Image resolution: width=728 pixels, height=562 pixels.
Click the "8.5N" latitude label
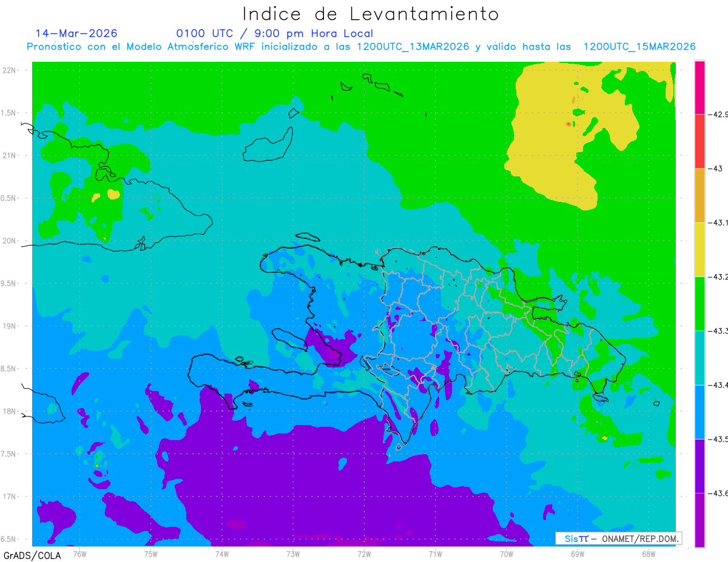(x=8, y=369)
